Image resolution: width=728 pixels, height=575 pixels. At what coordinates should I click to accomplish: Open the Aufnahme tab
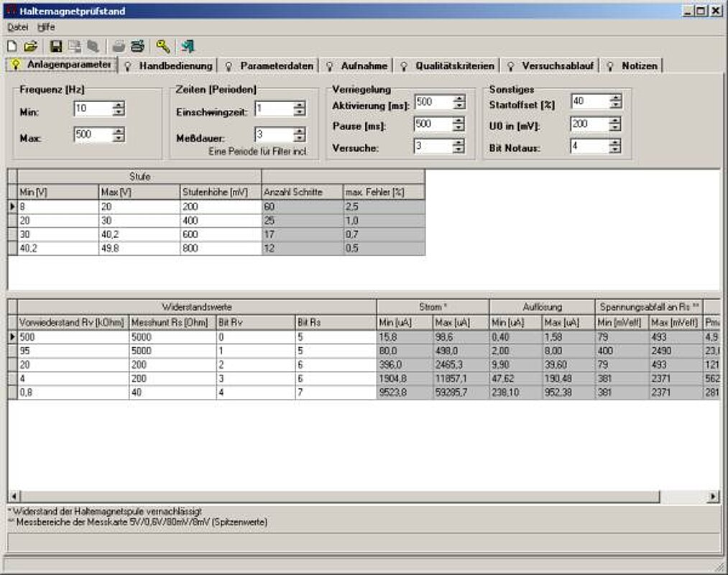357,66
